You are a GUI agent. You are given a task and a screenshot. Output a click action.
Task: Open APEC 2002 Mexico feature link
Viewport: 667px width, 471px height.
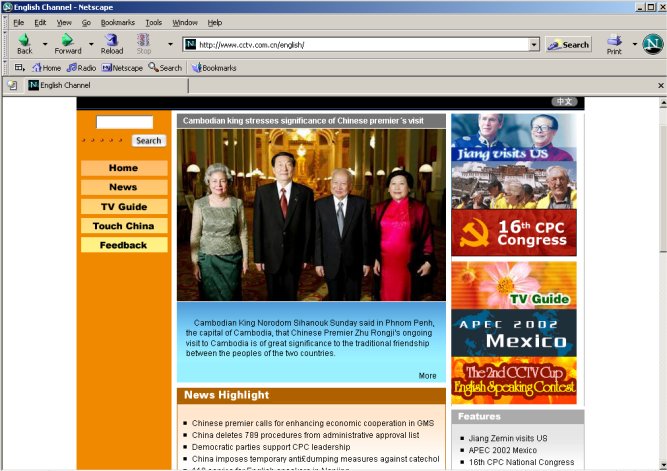[x=503, y=450]
